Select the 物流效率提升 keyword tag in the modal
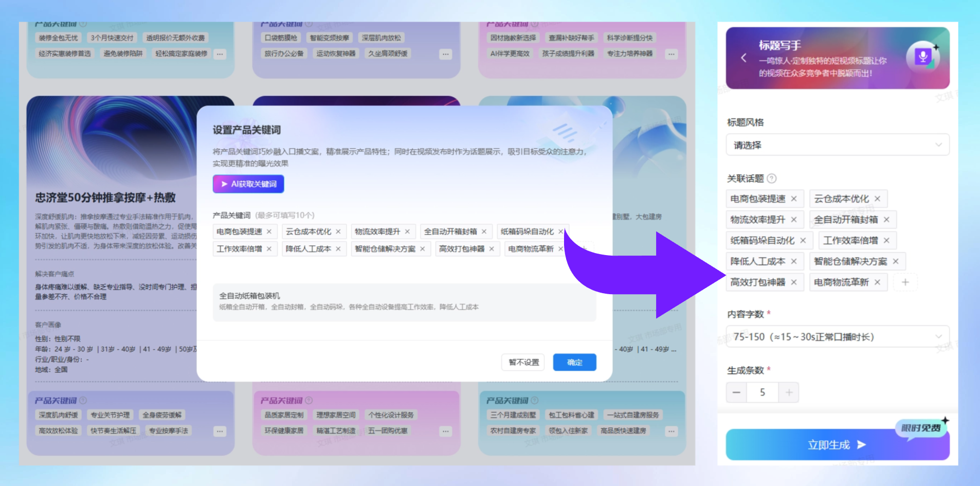Screen dimensions: 980x486 379,231
